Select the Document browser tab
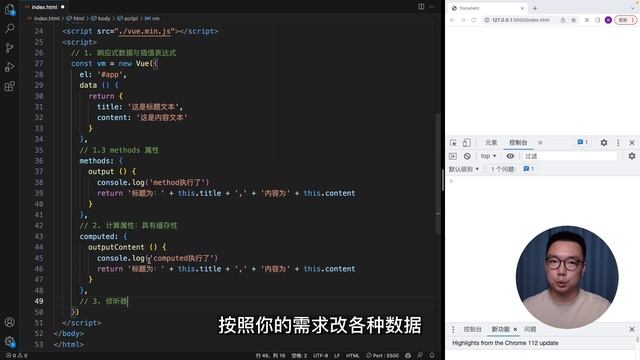Viewport: 640px width, 360px height. pyautogui.click(x=488, y=8)
